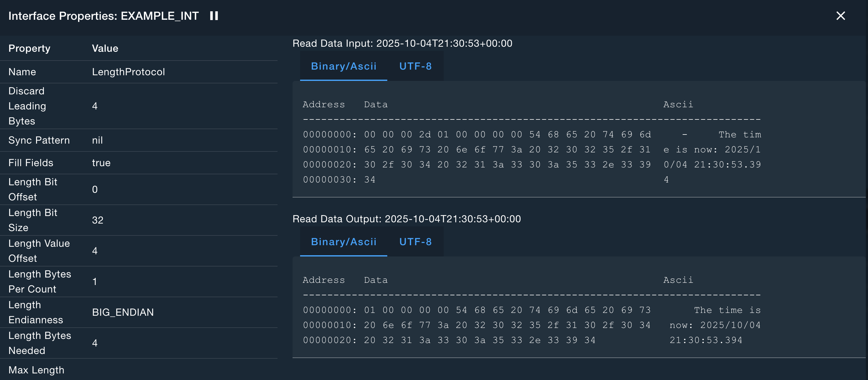Select Binary/Ascii tab under Read Data Output
Screen dimensions: 868x380
click(343, 241)
